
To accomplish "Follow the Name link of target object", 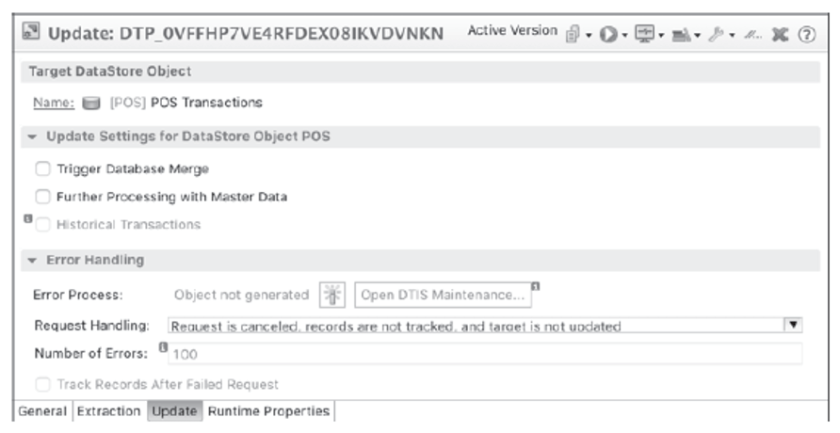I will 54,102.
